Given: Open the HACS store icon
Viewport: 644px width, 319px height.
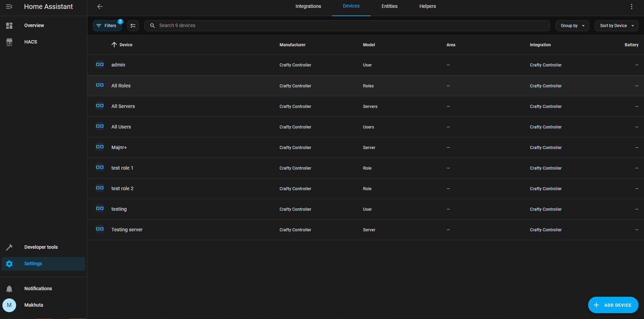Looking at the screenshot, I should tap(9, 42).
